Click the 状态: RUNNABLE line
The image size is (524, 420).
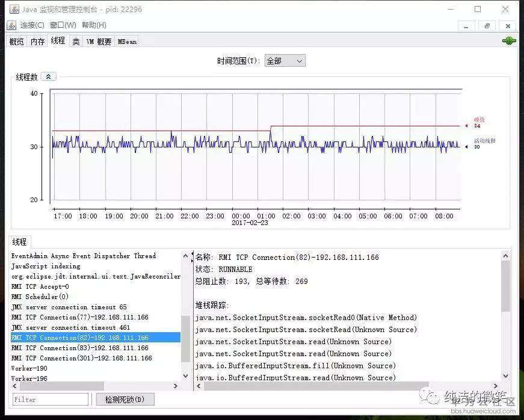click(224, 270)
